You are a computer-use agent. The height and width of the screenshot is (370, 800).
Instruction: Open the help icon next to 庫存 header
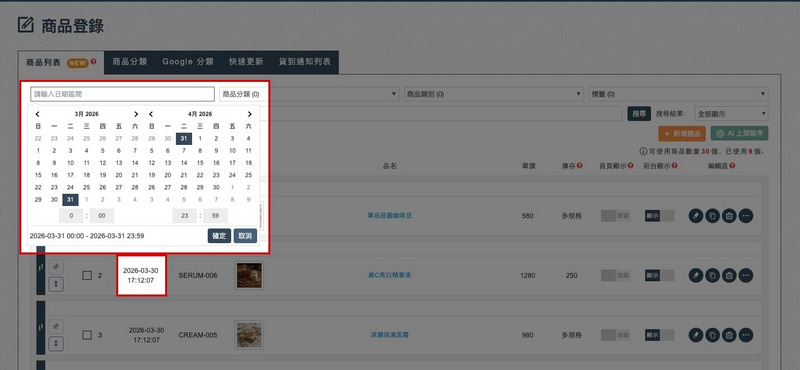(580, 166)
